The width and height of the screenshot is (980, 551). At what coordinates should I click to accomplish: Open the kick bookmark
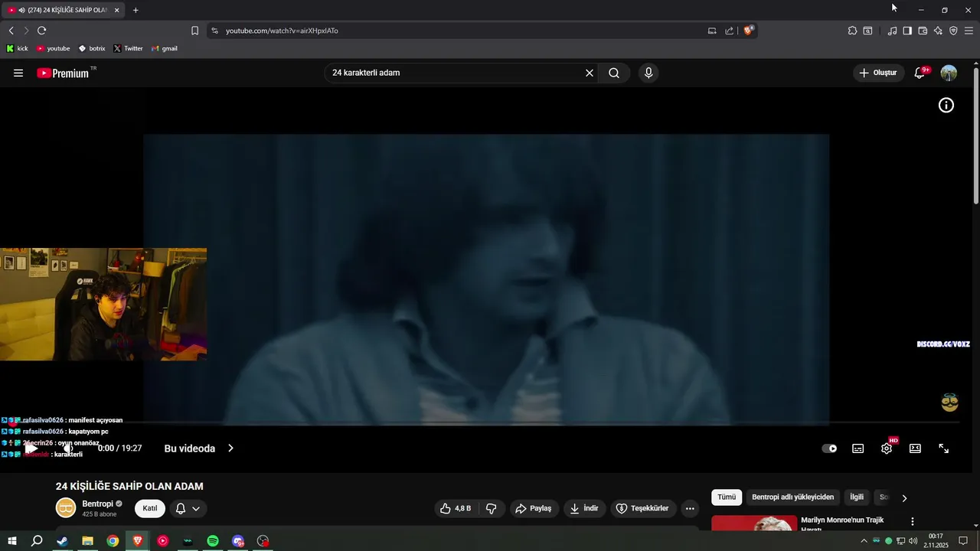pos(18,48)
